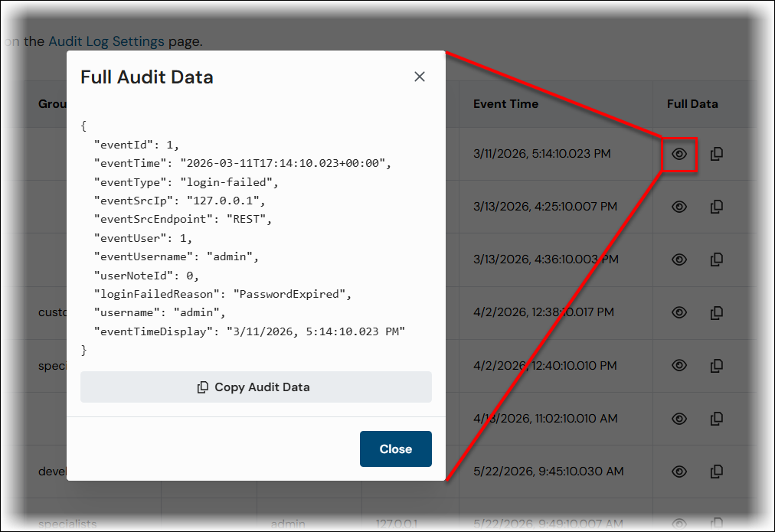View full data for 11:02:10.010 AM event
775x532 pixels.
tap(679, 419)
